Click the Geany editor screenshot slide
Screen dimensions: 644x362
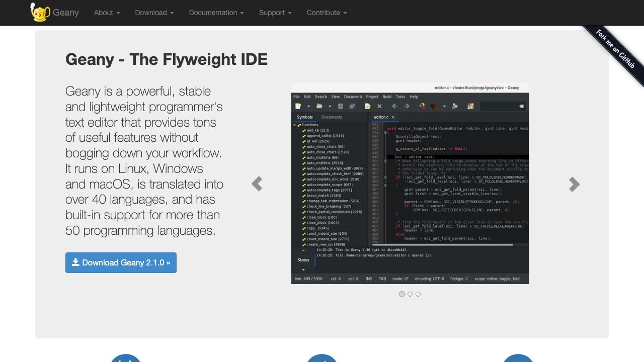[410, 184]
